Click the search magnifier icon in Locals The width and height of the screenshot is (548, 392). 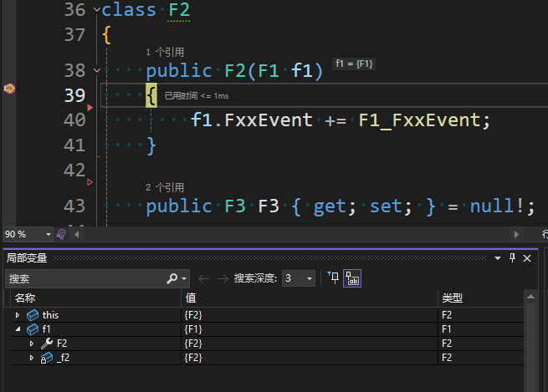point(172,278)
